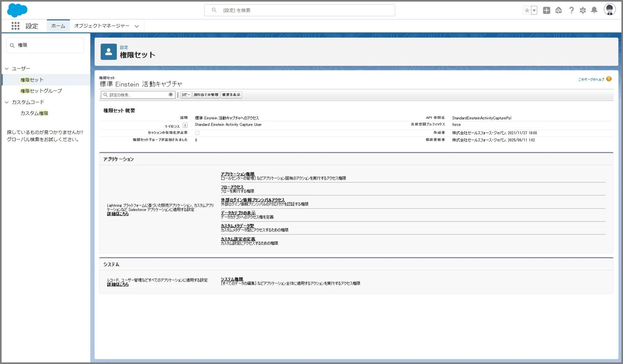
Task: Click the API name StandardEinsteinActivityCapturePsl
Action: click(482, 118)
